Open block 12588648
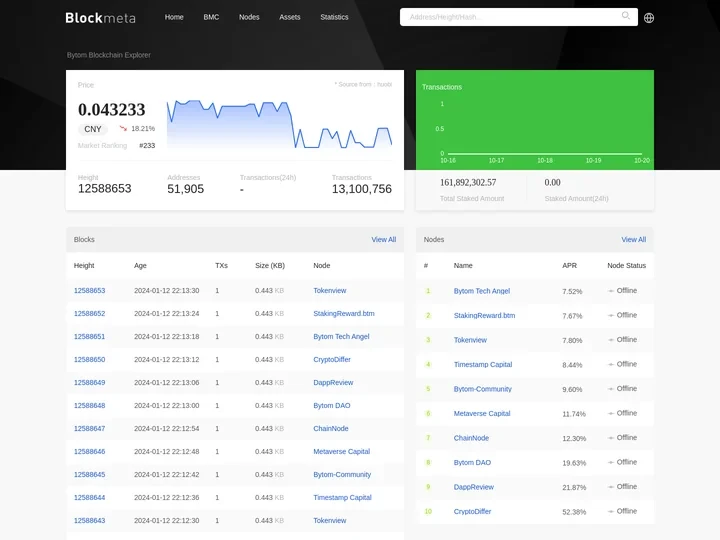 [x=90, y=405]
